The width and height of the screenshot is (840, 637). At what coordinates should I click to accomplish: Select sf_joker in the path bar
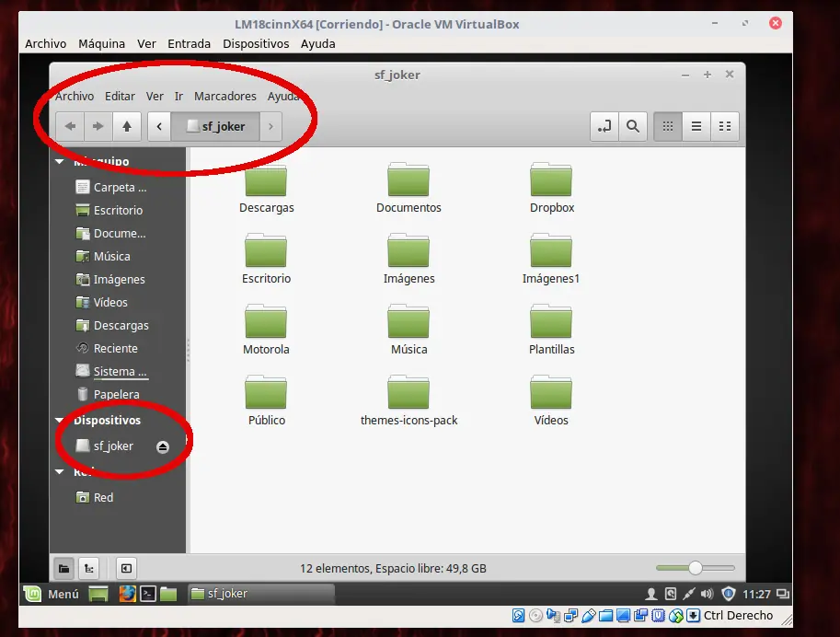215,126
